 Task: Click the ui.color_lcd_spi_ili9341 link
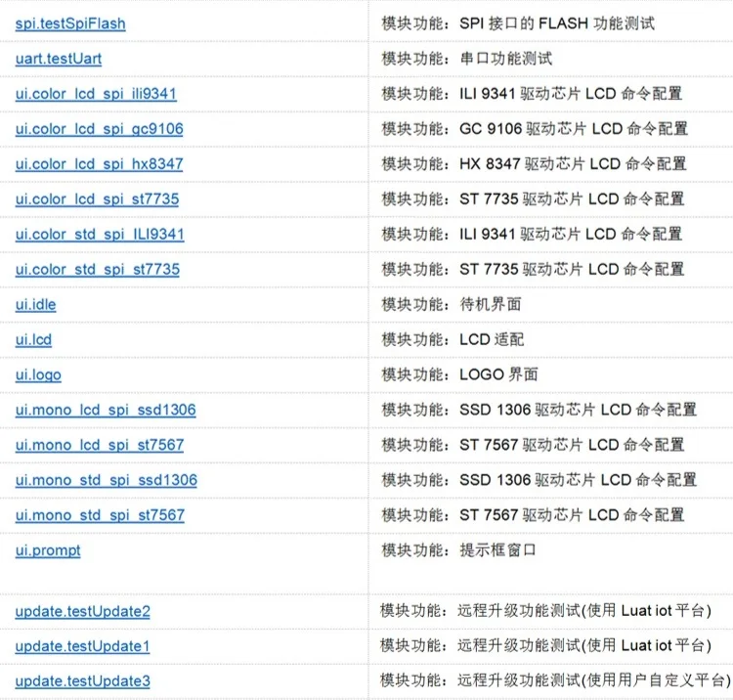[96, 94]
